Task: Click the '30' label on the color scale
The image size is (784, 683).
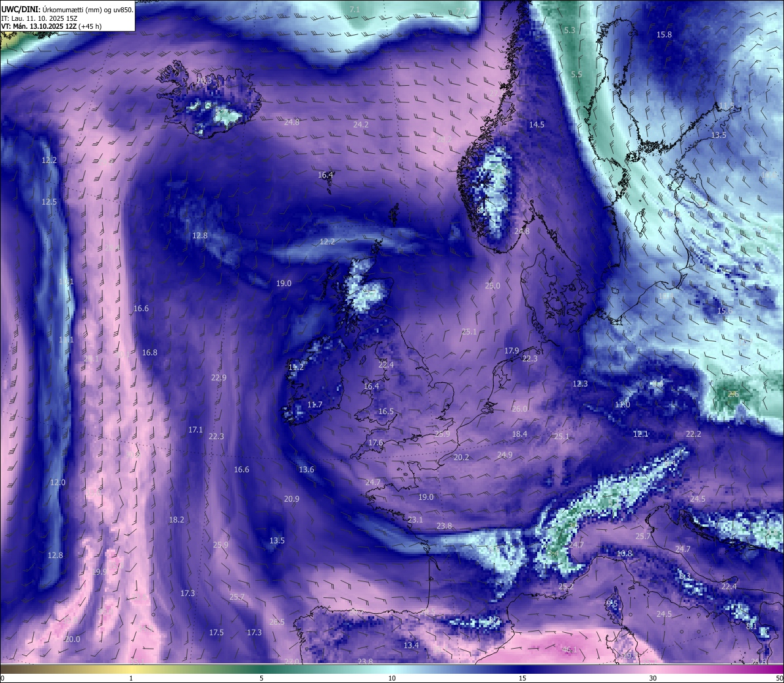Action: point(653,678)
